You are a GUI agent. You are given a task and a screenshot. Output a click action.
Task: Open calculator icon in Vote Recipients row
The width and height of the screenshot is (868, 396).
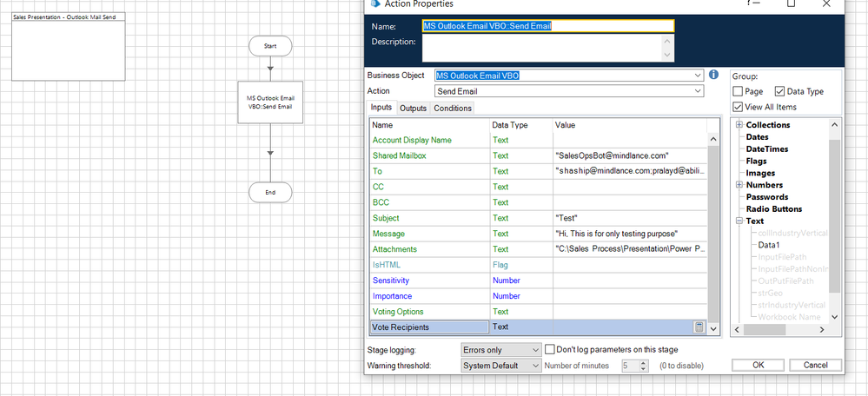[x=699, y=327]
